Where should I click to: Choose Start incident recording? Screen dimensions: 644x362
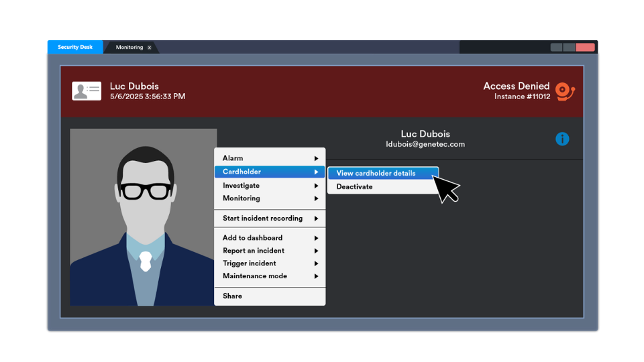[x=262, y=219]
